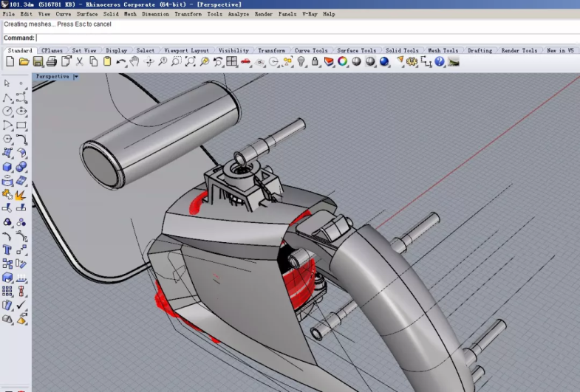580x392 pixels.
Task: Expand the Perspective viewport dropdown arrow
Action: coord(75,77)
